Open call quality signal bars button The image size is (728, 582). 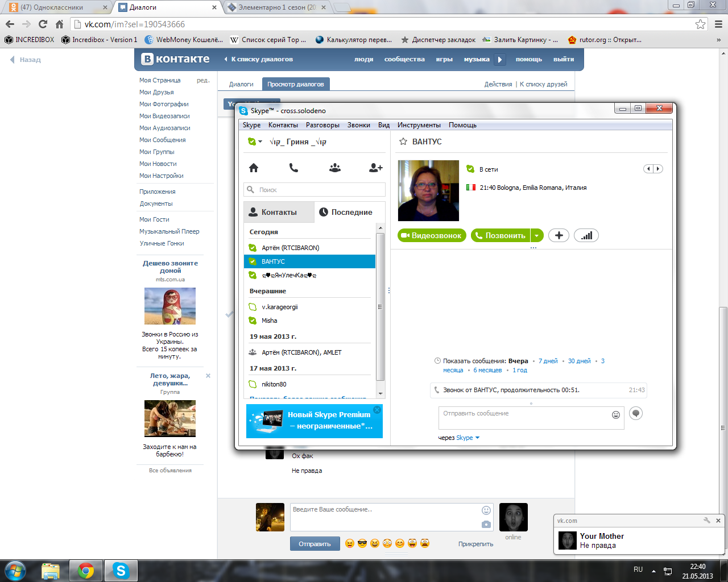tap(586, 235)
